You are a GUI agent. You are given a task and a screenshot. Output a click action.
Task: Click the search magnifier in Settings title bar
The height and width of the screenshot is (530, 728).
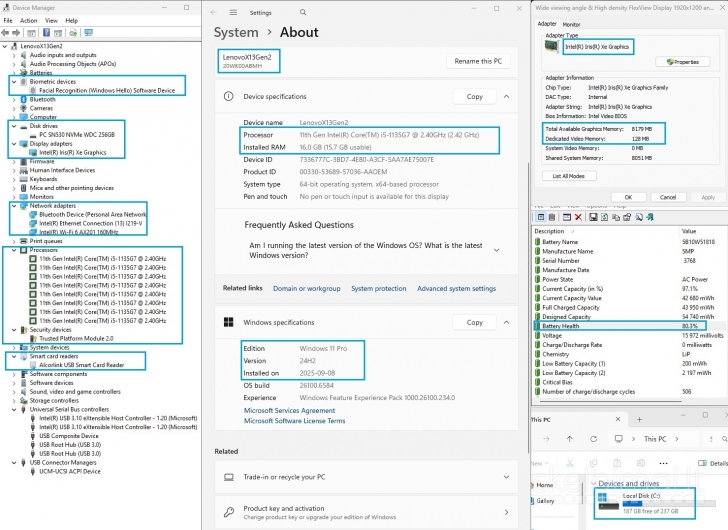pos(303,13)
